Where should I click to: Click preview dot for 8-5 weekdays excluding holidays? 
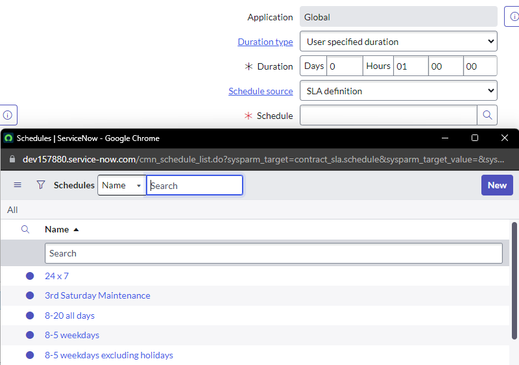30,355
